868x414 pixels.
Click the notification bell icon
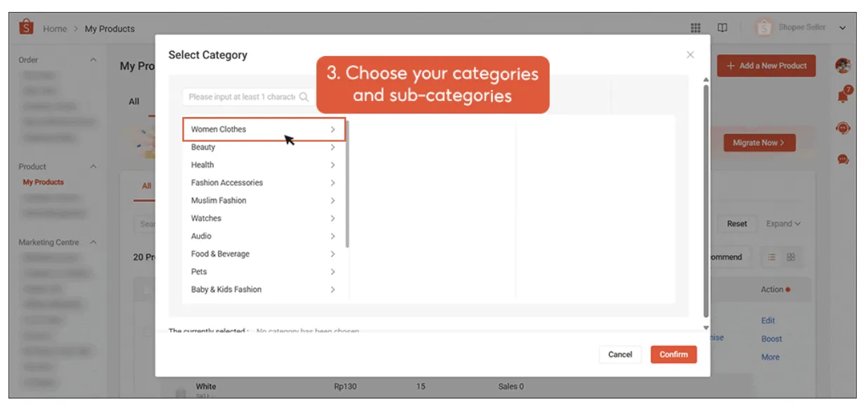[x=843, y=96]
